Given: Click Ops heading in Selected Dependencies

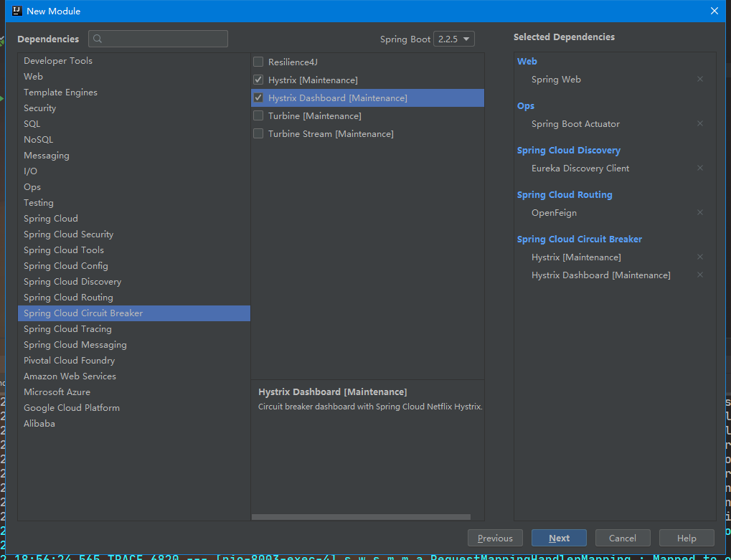Looking at the screenshot, I should 525,105.
